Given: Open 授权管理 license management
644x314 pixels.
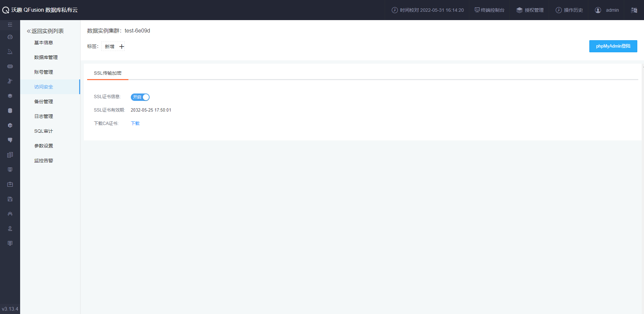Looking at the screenshot, I should click(530, 10).
